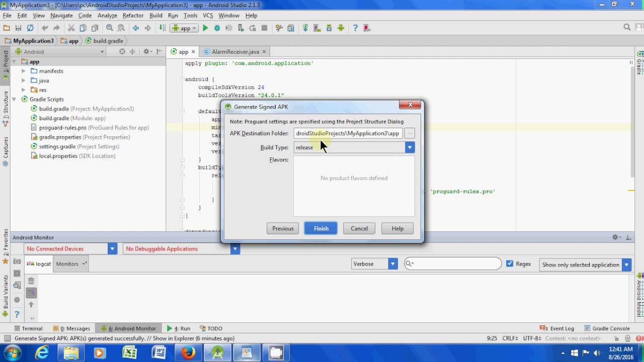644x362 pixels.
Task: Click the Help button in dialog
Action: tap(397, 228)
